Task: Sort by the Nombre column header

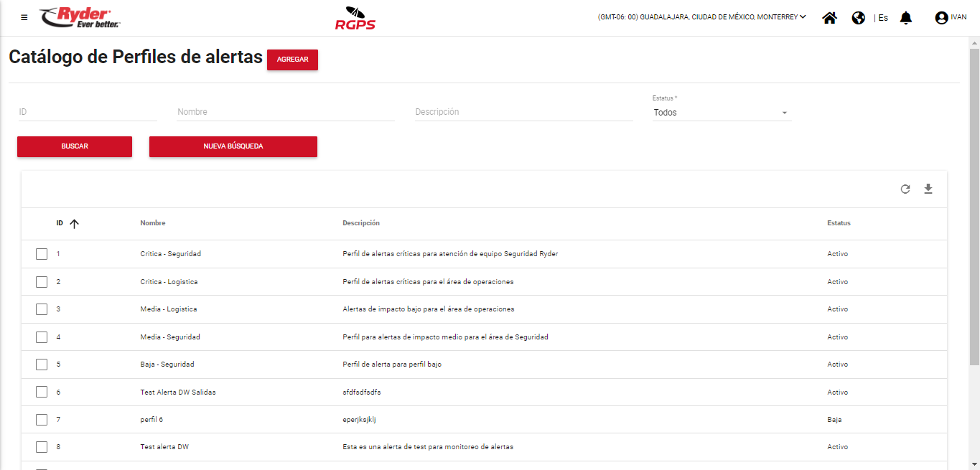Action: (x=153, y=223)
